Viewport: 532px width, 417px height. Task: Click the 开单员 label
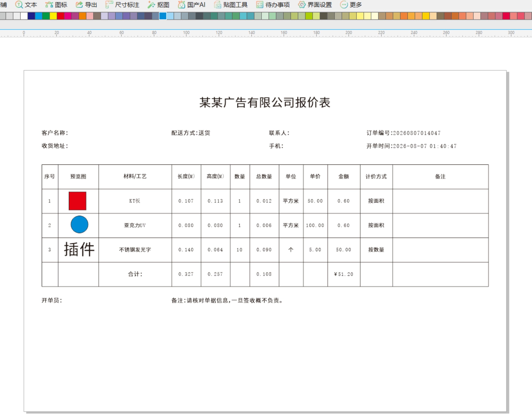[52, 300]
